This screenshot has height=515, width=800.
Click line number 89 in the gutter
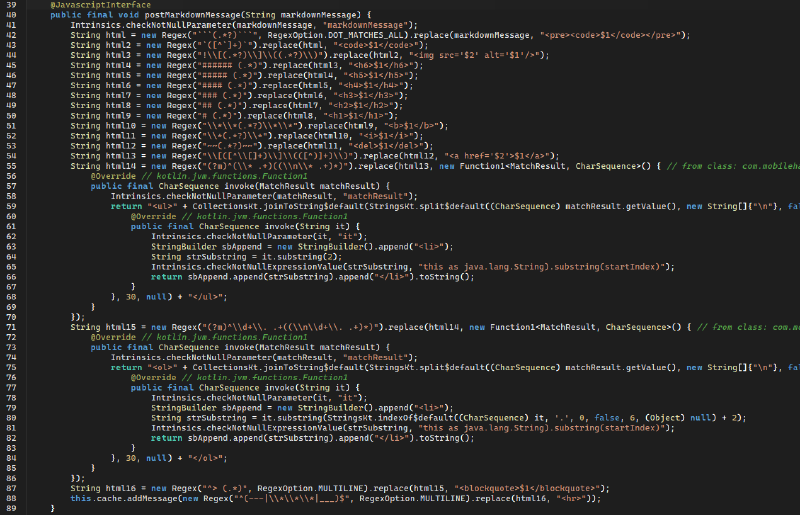12,508
